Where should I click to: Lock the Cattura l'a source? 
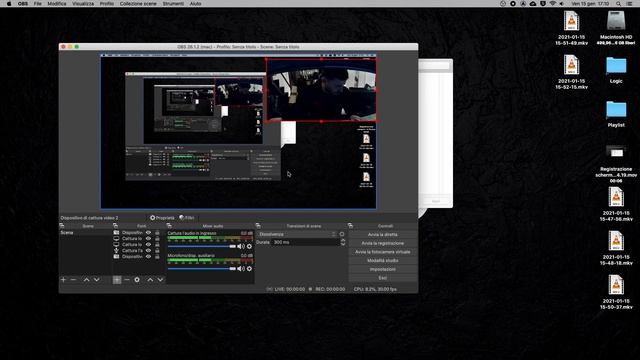pyautogui.click(x=157, y=251)
